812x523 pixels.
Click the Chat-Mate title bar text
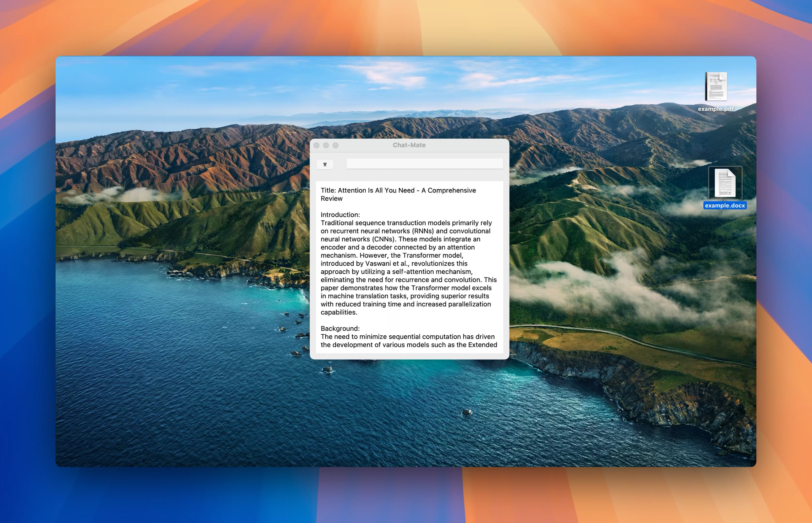click(409, 145)
